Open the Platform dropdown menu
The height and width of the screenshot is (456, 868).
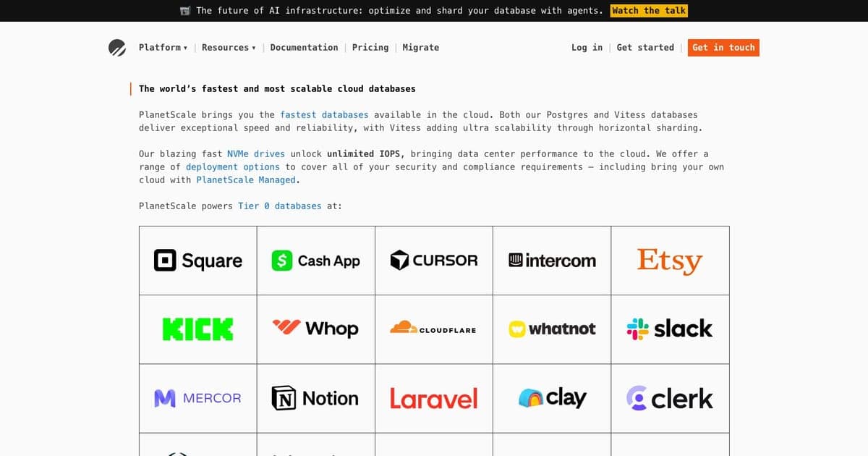[x=163, y=48]
